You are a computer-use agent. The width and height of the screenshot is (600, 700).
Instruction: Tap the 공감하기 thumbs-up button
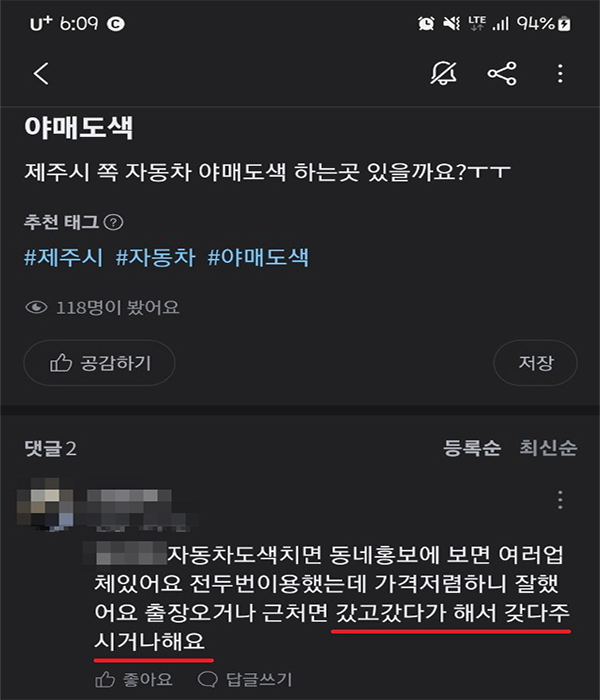tap(99, 362)
